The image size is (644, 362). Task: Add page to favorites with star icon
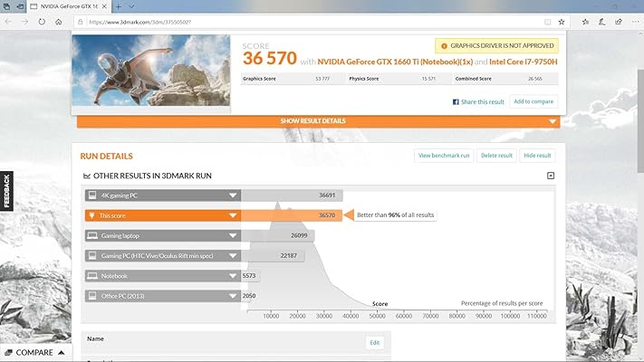(x=562, y=22)
